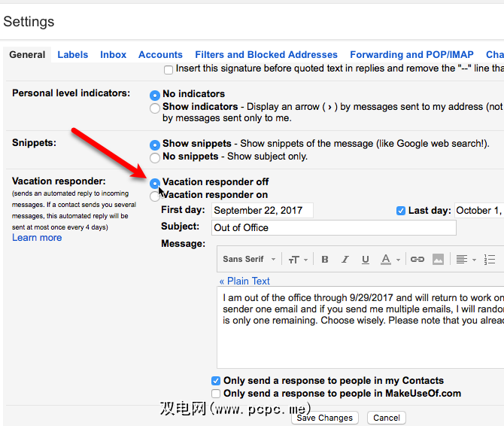Click the Last day date field
The height and width of the screenshot is (426, 504).
point(479,211)
